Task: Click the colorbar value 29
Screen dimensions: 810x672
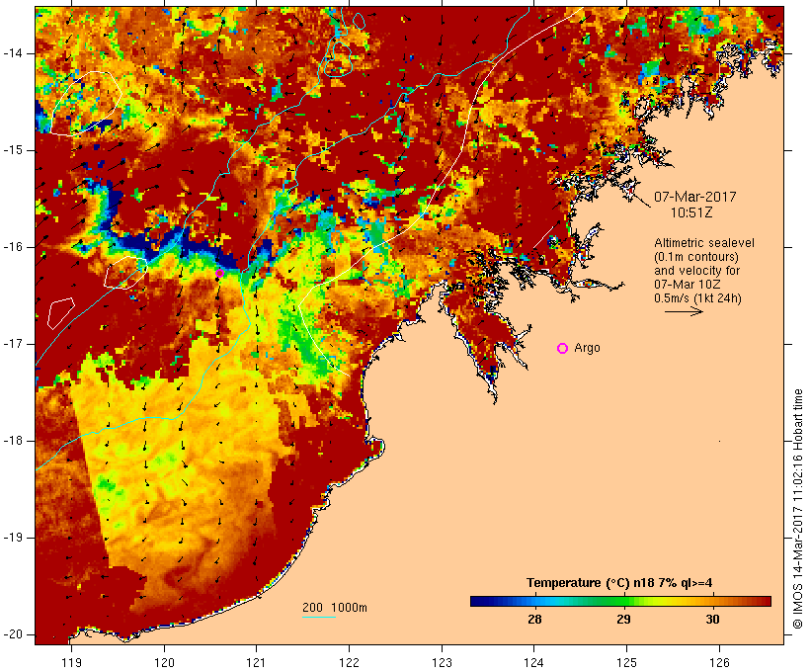Action: point(623,620)
